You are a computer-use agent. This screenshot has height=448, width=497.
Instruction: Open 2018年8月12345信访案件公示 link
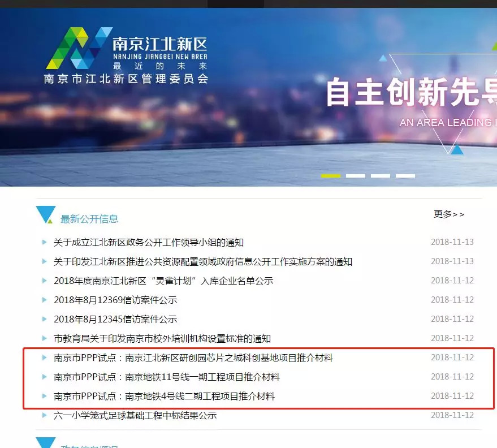coord(115,319)
